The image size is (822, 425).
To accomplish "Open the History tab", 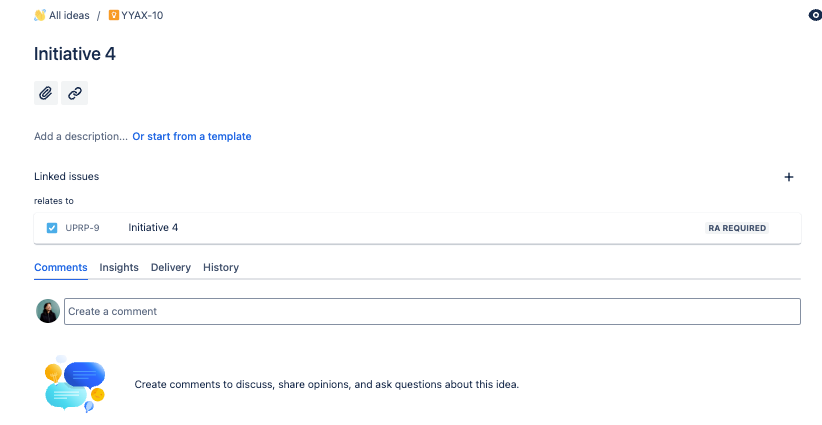I will pyautogui.click(x=220, y=267).
